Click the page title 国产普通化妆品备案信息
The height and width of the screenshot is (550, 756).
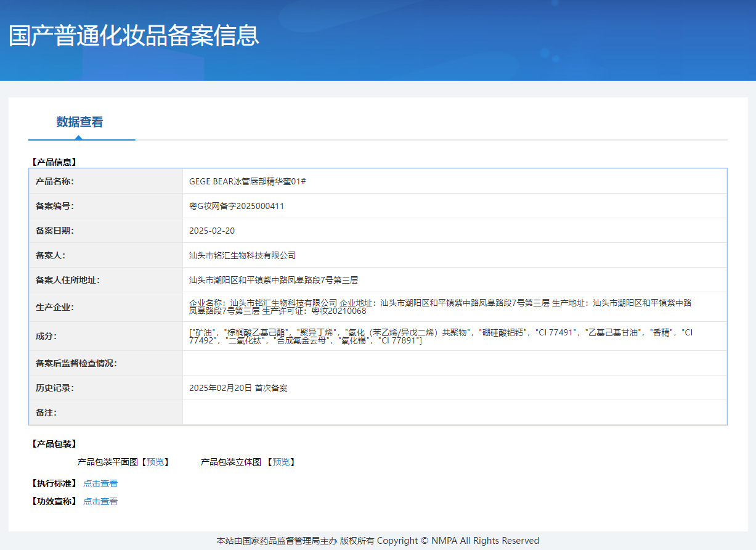134,35
